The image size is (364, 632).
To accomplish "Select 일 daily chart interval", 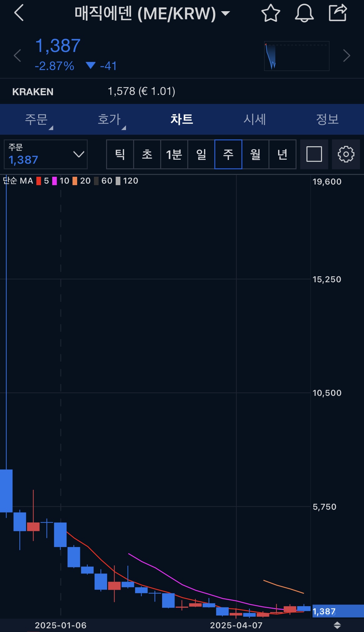I will pyautogui.click(x=201, y=154).
